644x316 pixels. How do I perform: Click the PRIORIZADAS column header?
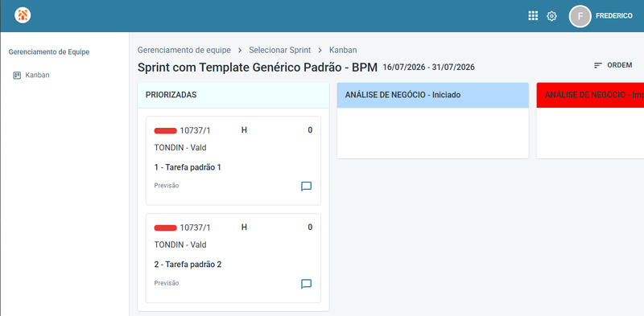coord(233,95)
